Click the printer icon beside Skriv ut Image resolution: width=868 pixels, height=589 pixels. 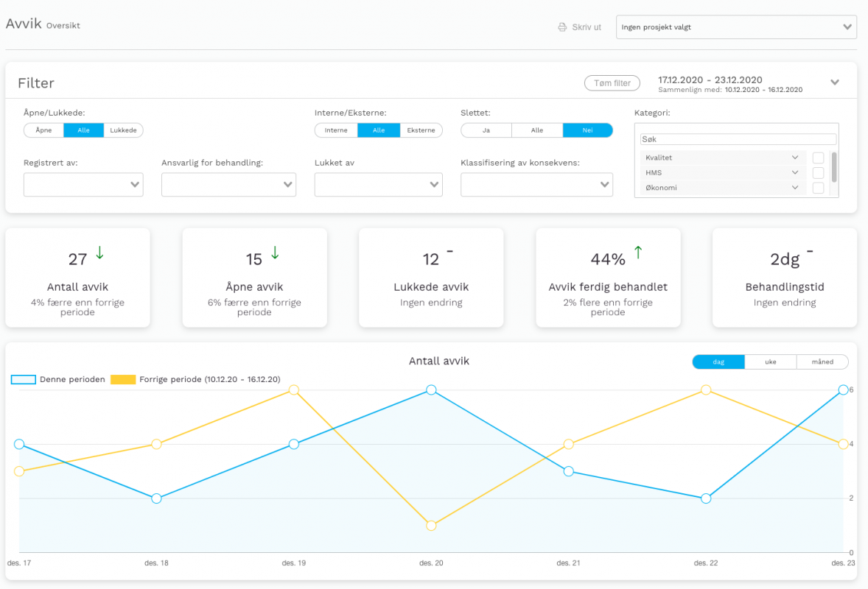(562, 27)
